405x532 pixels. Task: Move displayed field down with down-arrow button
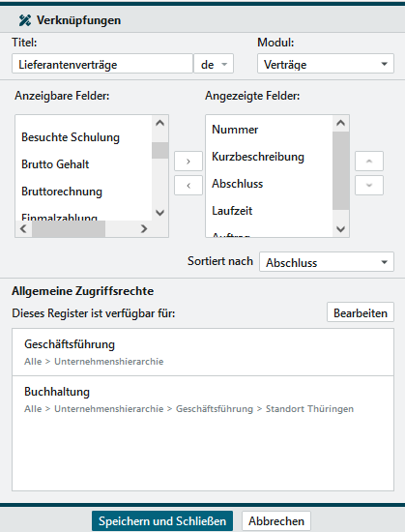point(369,186)
